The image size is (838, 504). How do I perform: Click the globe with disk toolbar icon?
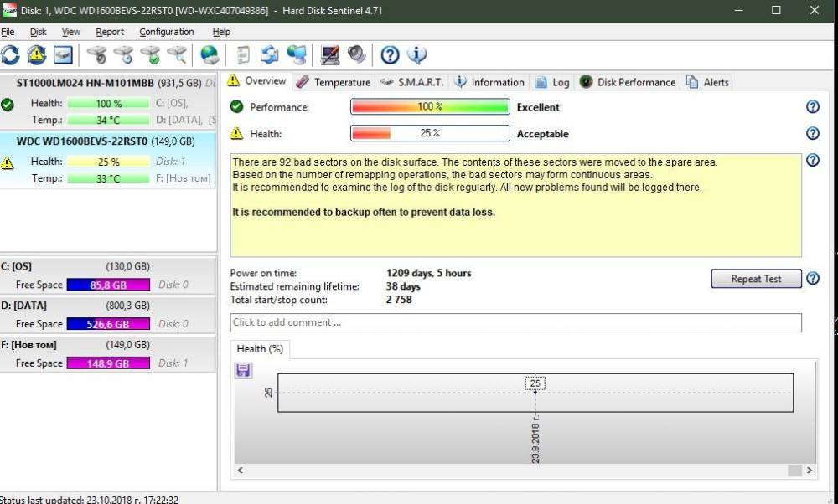click(x=209, y=55)
